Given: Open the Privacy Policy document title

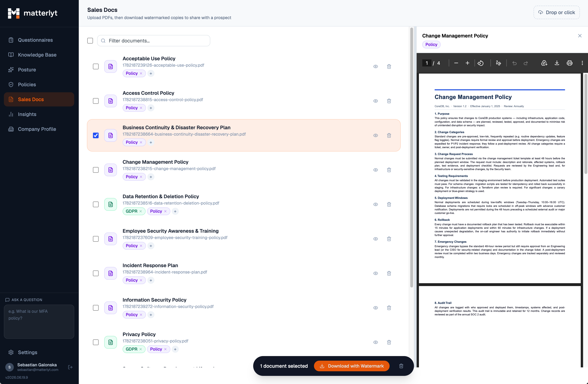Looking at the screenshot, I should [139, 334].
